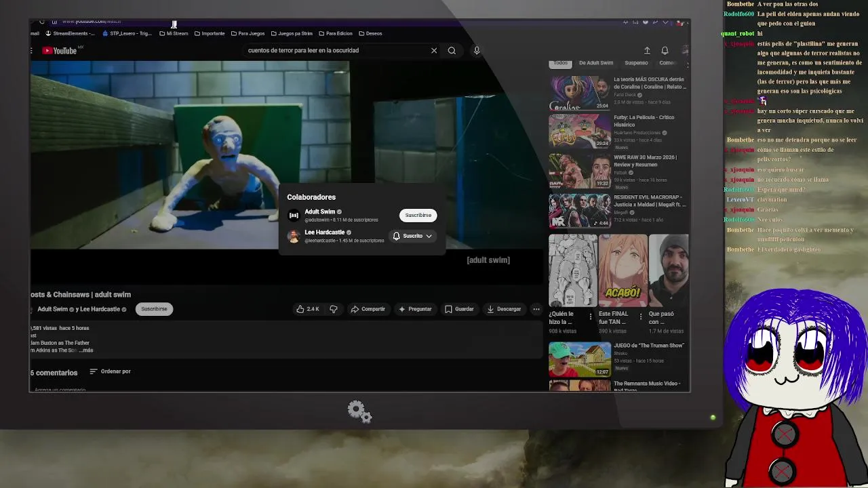Open the three-dot more actions button under video
Image resolution: width=868 pixels, height=488 pixels.
(536, 309)
